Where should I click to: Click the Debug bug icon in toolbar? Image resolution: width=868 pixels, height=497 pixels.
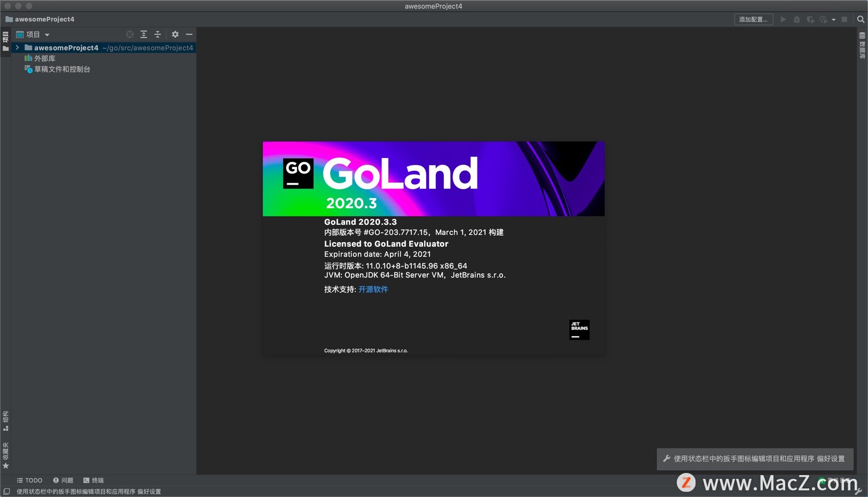click(796, 19)
